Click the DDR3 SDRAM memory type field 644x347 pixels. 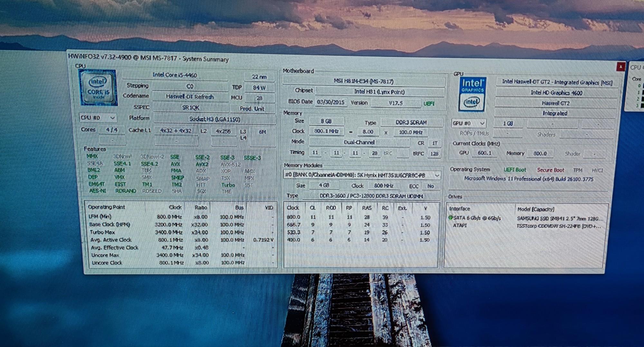click(x=411, y=122)
